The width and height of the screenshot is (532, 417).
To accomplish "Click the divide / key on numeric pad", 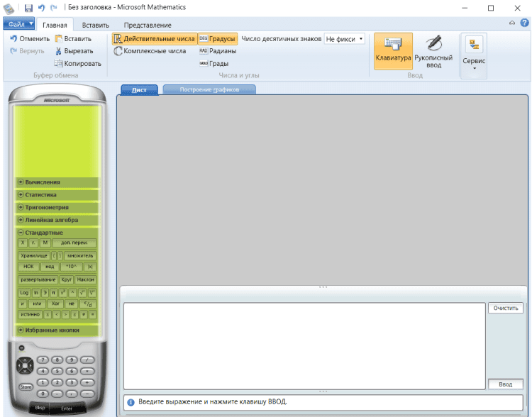I will click(x=87, y=360).
